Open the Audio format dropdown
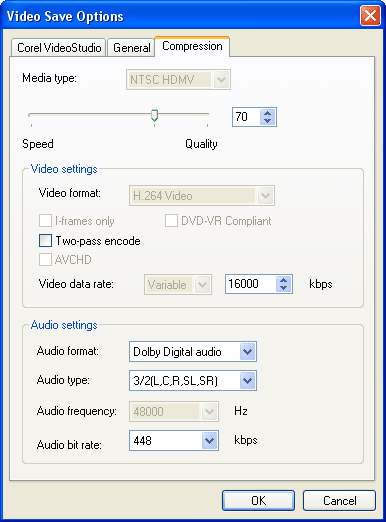Screen dimensions: 386x522 247,351
